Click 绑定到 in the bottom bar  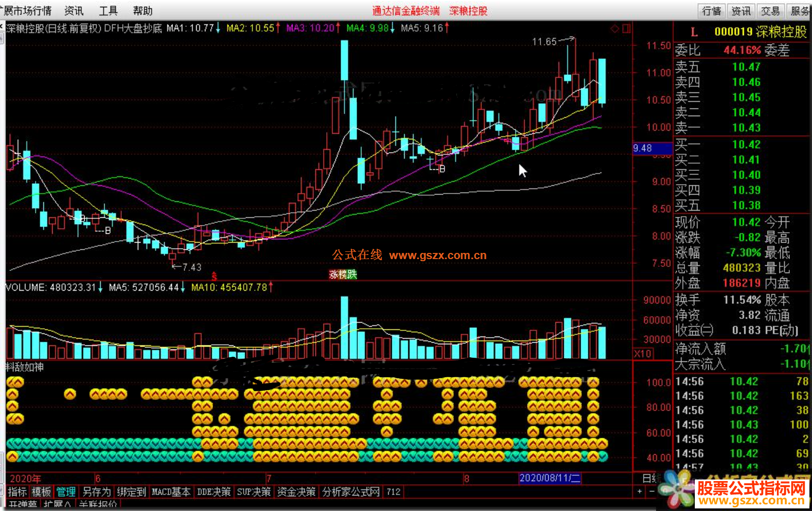[131, 492]
